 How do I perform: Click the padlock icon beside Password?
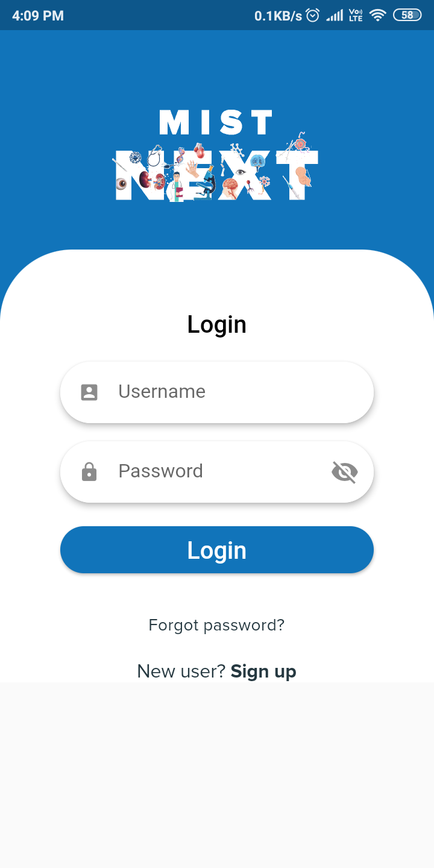point(89,471)
